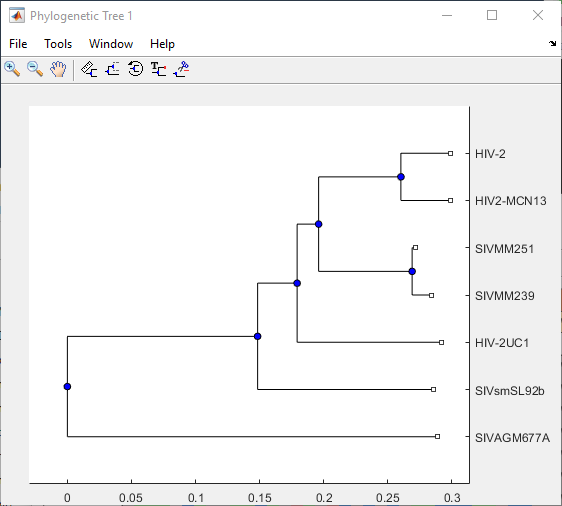562x506 pixels.
Task: Open the Window menu
Action: (111, 44)
